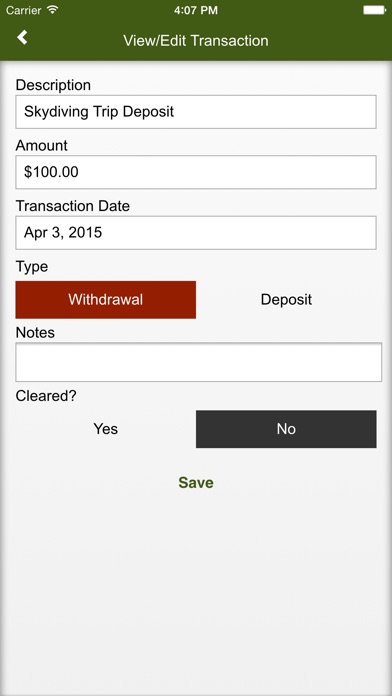The image size is (392, 696).
Task: Tap the Carrier label in status bar
Action: click(24, 10)
